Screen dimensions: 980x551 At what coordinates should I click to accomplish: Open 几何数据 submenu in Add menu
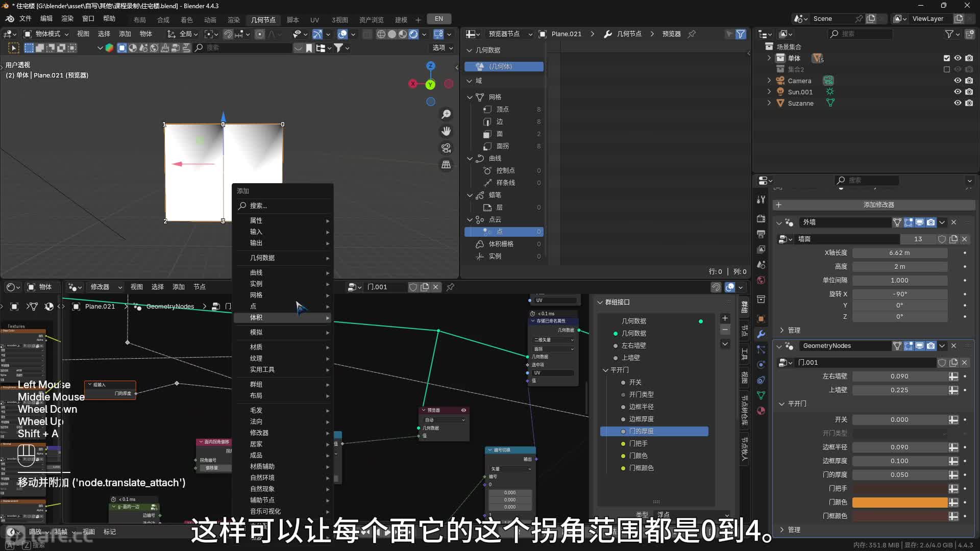click(x=283, y=258)
